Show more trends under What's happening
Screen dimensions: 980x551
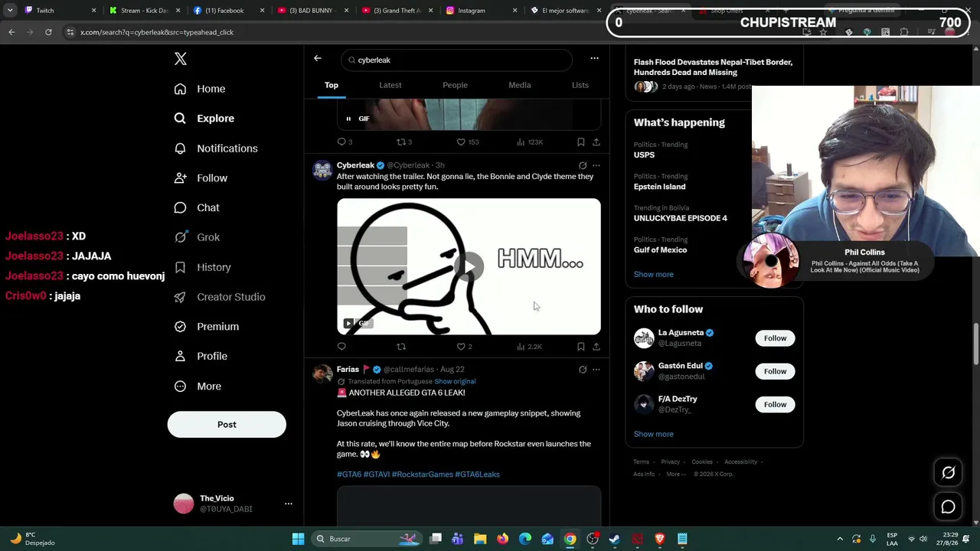coord(654,275)
